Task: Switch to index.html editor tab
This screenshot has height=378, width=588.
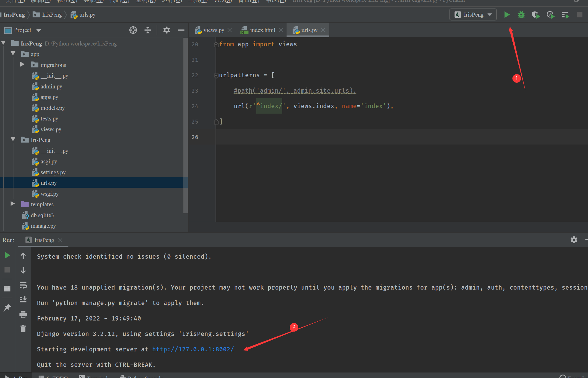Action: [262, 30]
